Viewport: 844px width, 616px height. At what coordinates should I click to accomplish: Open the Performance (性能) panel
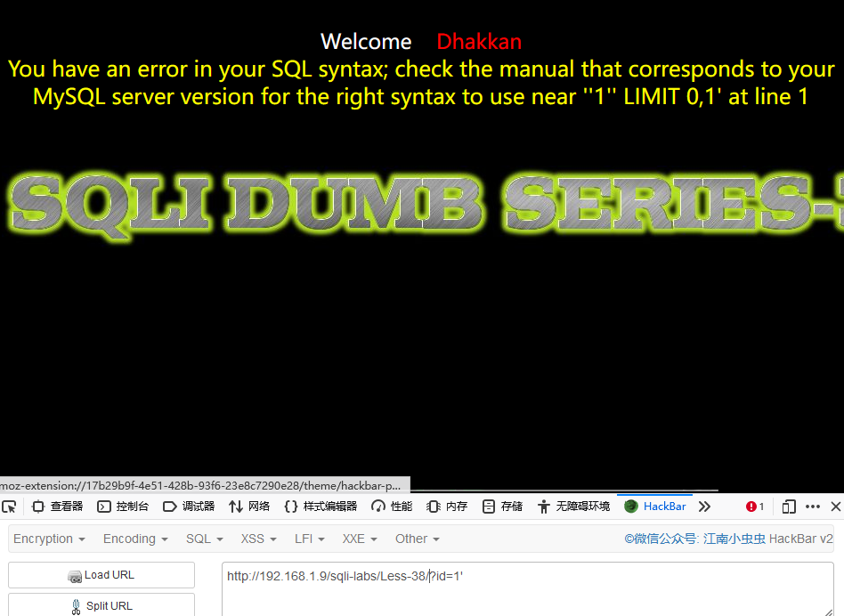point(392,507)
